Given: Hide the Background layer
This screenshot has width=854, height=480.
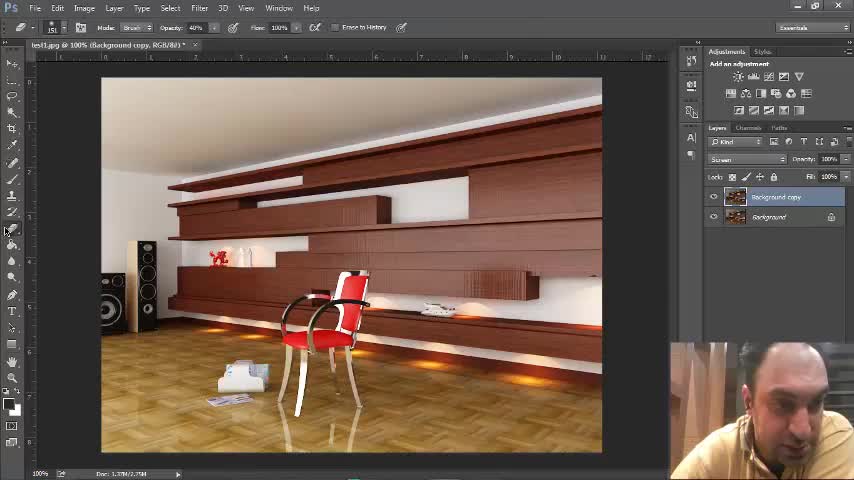Looking at the screenshot, I should pos(713,217).
